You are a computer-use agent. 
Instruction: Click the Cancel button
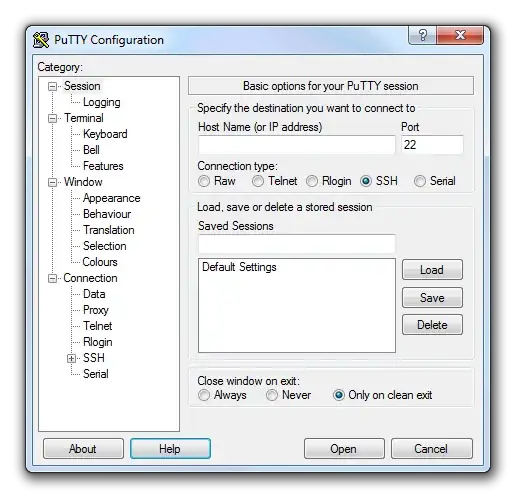tap(431, 449)
